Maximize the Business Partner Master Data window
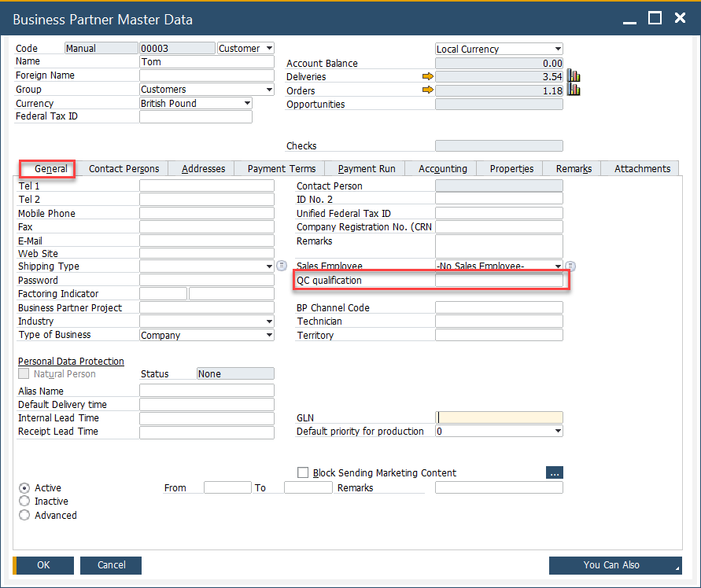 click(655, 19)
